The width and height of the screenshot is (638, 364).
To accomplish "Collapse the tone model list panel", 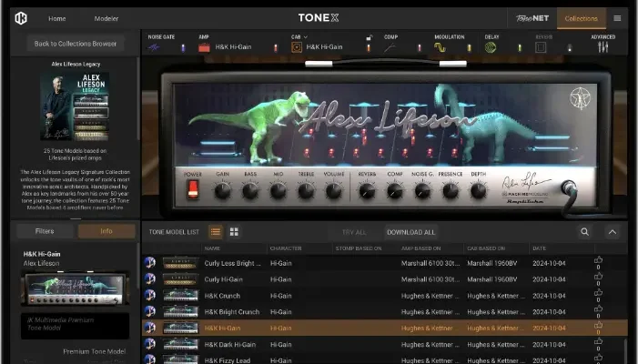I will [613, 232].
